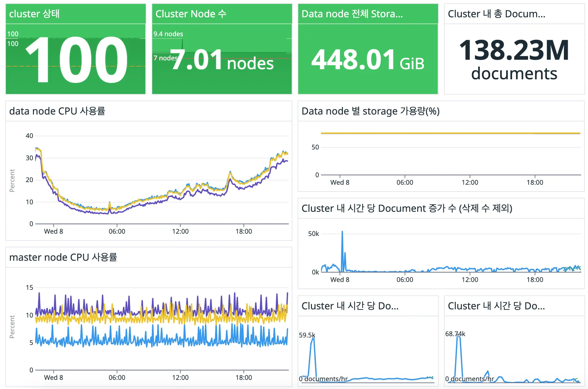The image size is (588, 389).
Task: Open the "master node CPU 사용률" panel menu
Action: pyautogui.click(x=64, y=257)
